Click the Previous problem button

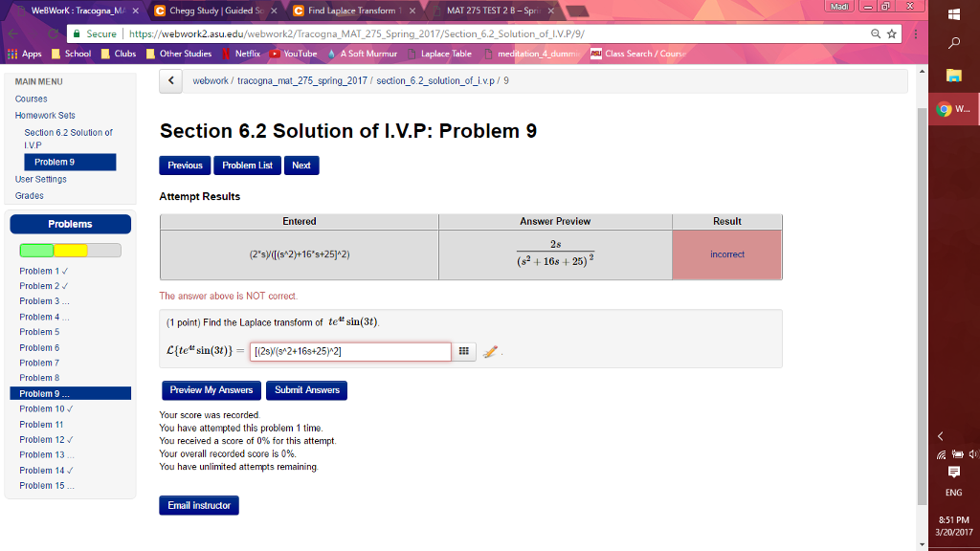[185, 165]
